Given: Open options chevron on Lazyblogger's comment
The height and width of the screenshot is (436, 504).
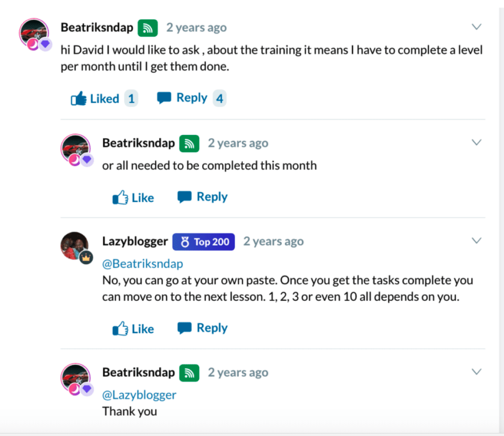Looking at the screenshot, I should [476, 240].
